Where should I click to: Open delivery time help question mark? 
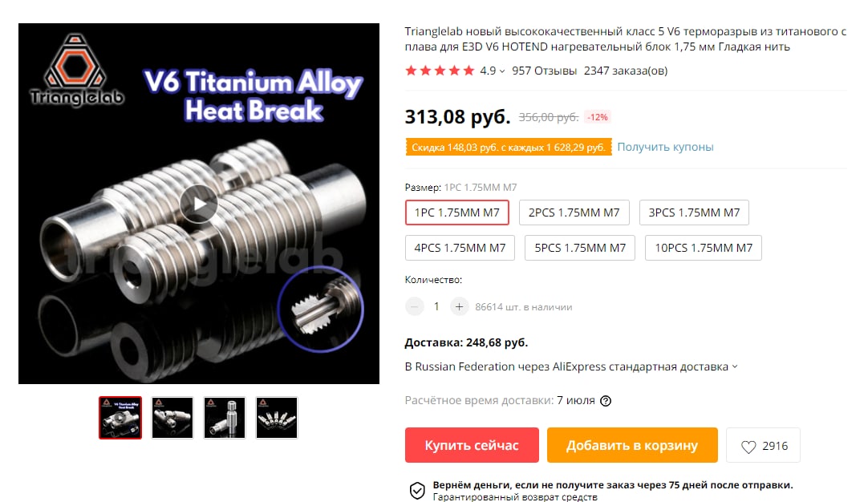(x=606, y=401)
